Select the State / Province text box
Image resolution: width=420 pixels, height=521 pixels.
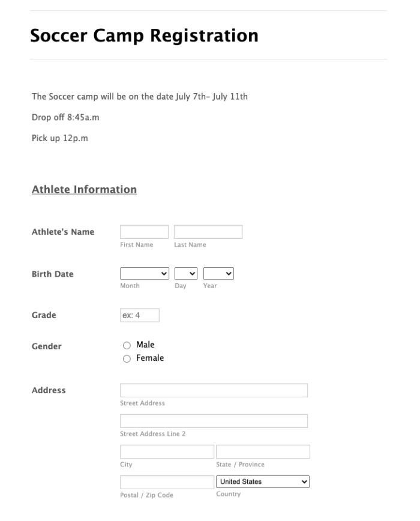[x=263, y=452]
